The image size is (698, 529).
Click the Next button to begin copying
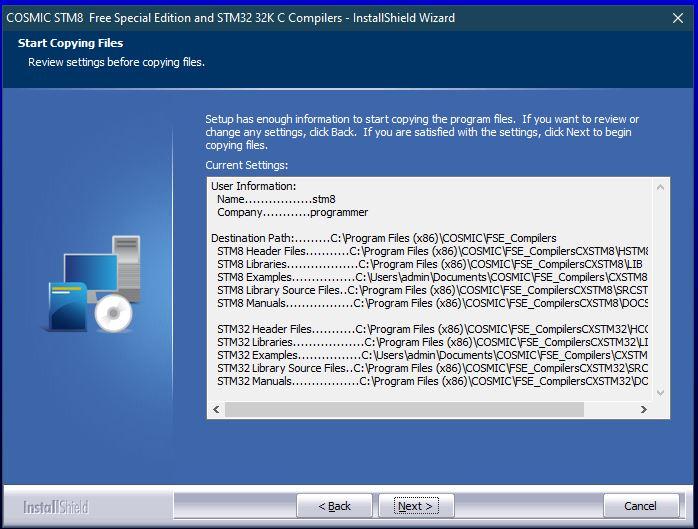click(x=416, y=506)
